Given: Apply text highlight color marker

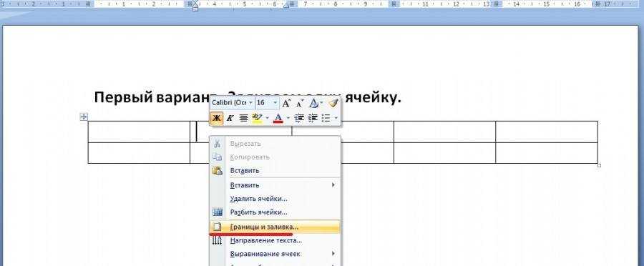Looking at the screenshot, I should click(258, 118).
